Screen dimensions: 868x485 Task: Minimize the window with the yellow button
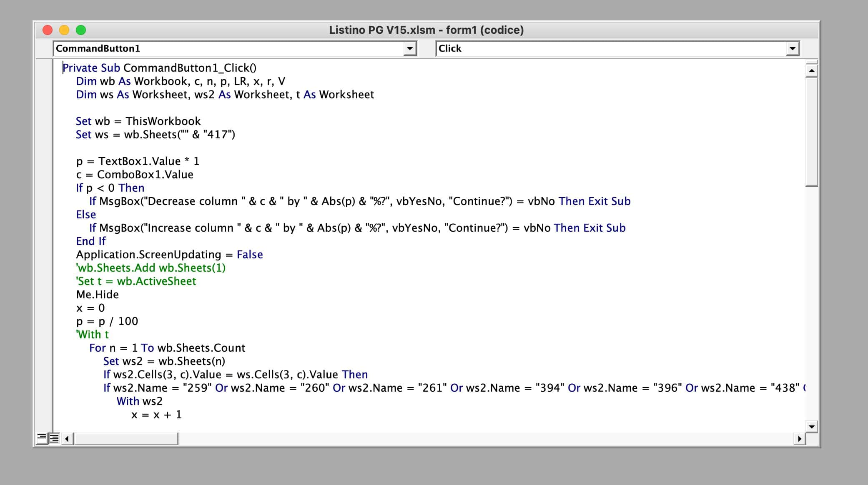click(64, 30)
